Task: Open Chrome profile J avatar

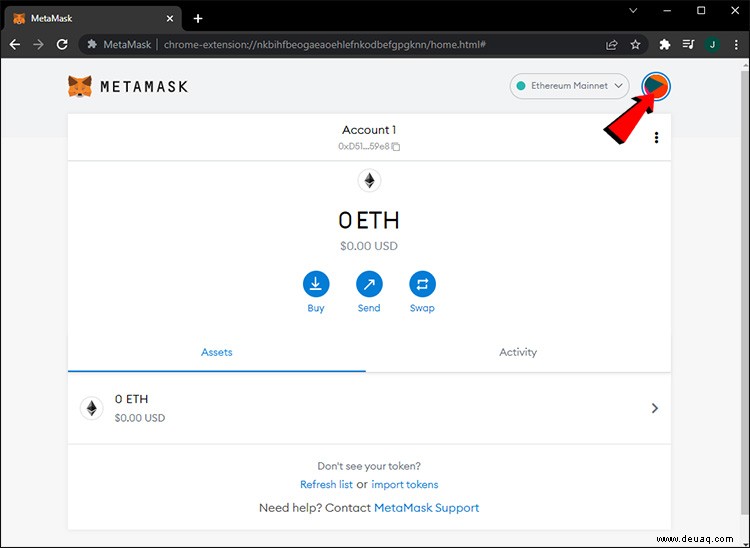Action: point(712,44)
